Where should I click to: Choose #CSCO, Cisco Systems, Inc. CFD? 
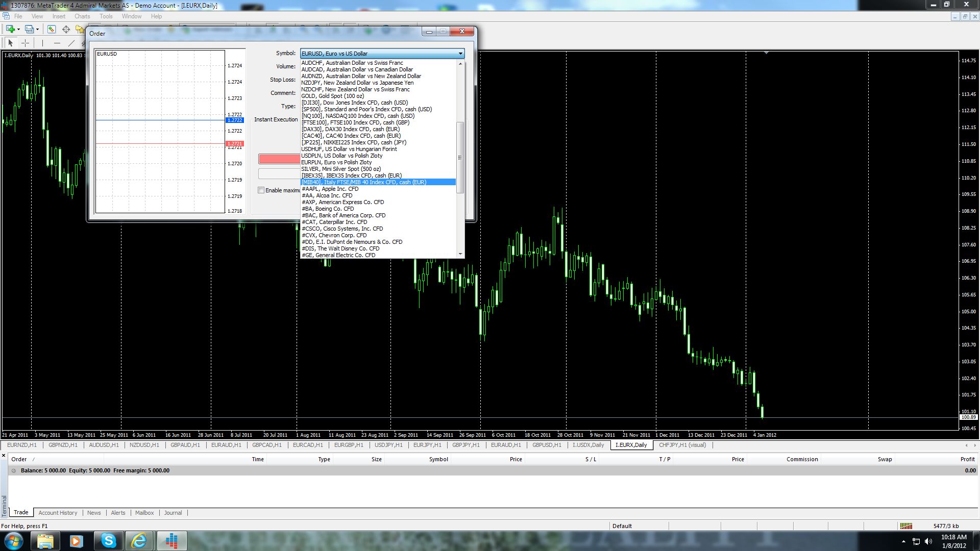[x=378, y=229]
